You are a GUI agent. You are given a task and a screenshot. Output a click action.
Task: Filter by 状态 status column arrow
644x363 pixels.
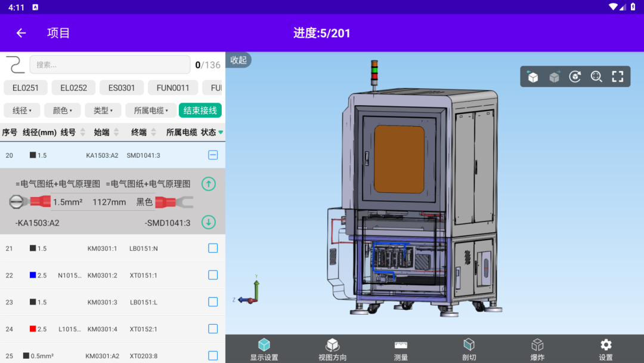tap(221, 133)
